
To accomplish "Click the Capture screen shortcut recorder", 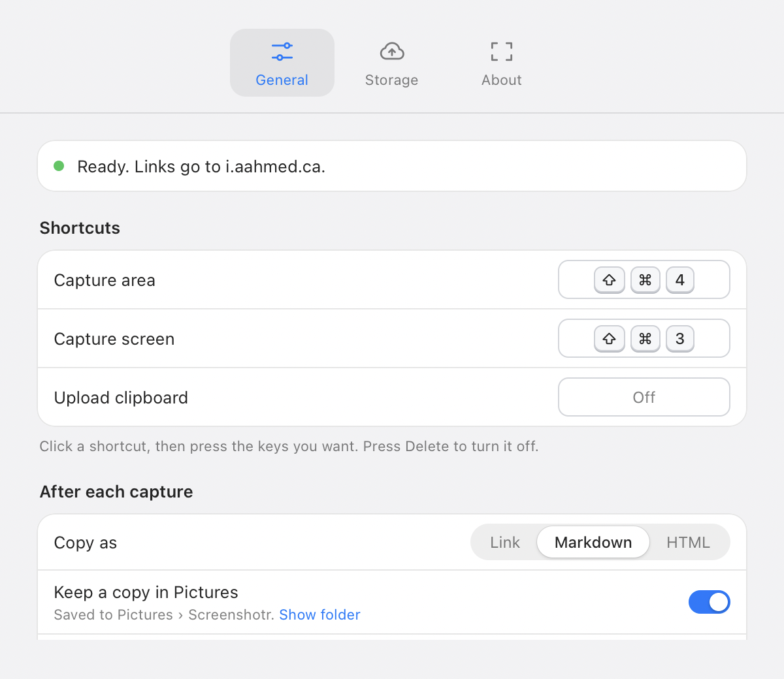I will click(644, 338).
